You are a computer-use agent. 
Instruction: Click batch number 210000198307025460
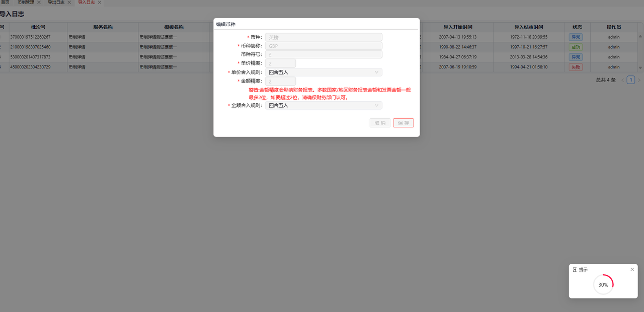coord(30,47)
